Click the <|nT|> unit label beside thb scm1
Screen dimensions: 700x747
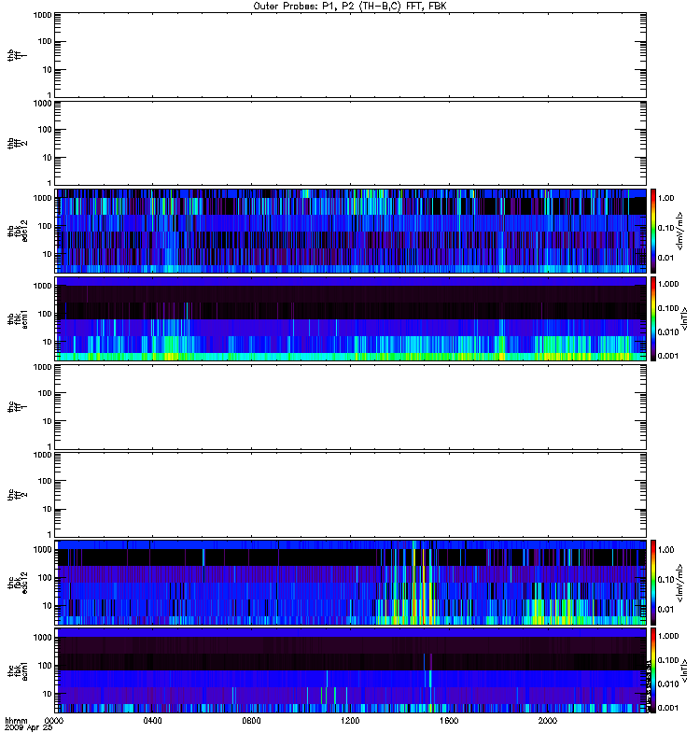pos(685,318)
